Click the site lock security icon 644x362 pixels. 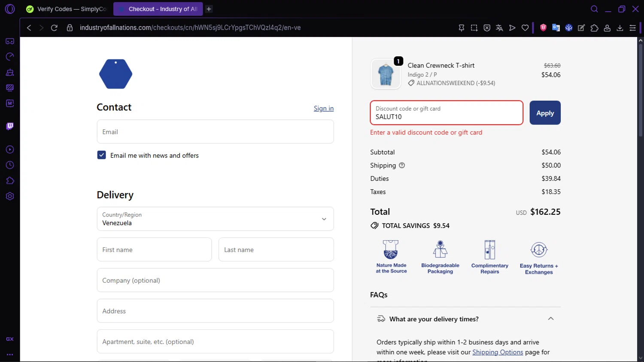point(70,28)
